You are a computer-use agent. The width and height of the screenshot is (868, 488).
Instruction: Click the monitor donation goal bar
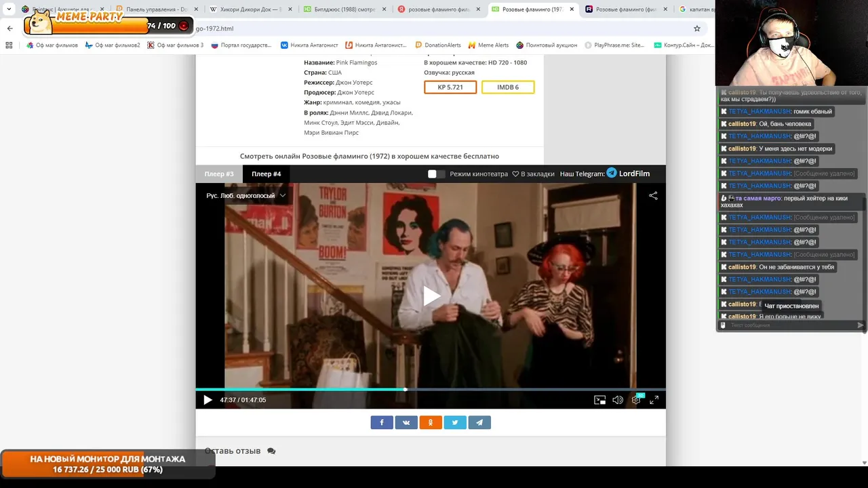point(107,464)
